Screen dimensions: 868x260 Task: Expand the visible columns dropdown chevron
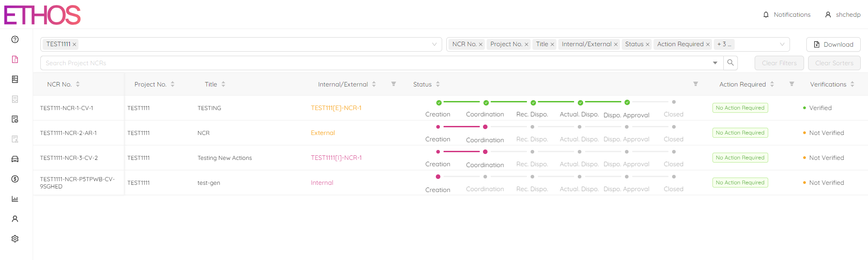[782, 44]
